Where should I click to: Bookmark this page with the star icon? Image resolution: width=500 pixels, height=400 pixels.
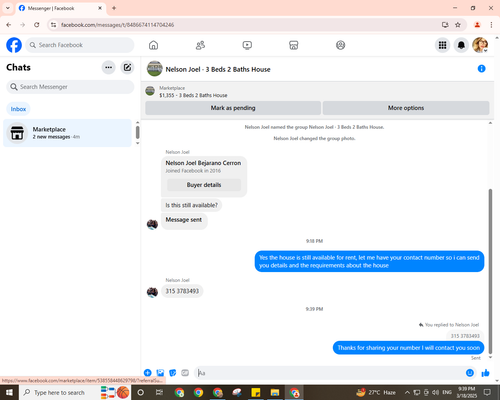click(x=458, y=25)
